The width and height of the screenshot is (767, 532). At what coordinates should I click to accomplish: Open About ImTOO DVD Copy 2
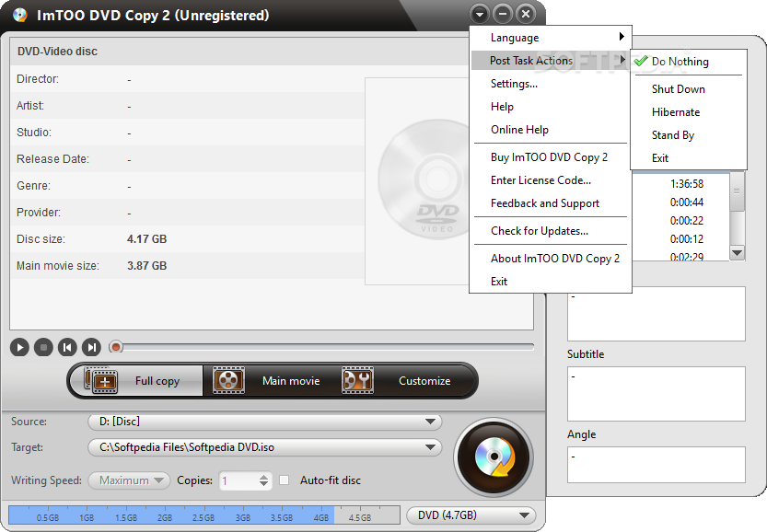[551, 258]
